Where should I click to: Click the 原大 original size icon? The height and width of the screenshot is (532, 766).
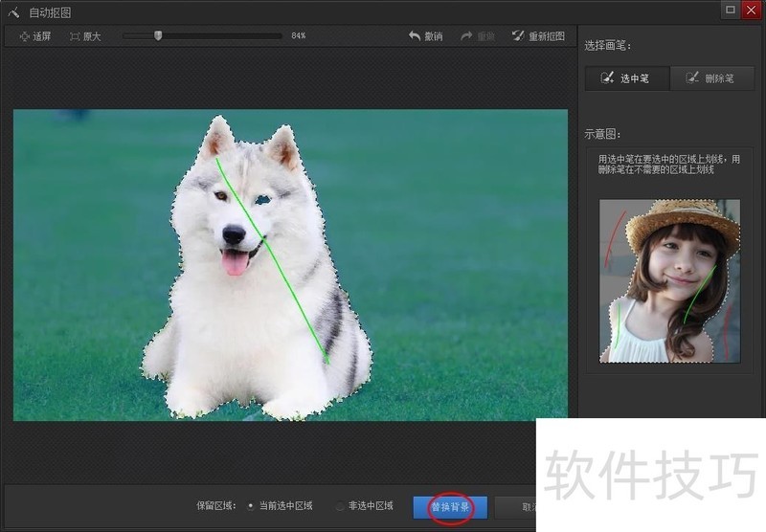[x=75, y=36]
